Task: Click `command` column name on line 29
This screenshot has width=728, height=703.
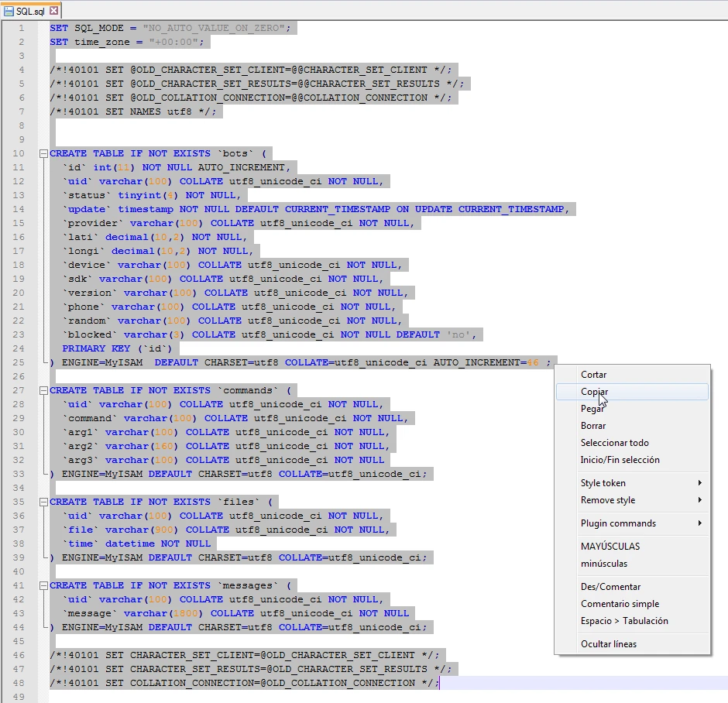Action: pos(90,419)
